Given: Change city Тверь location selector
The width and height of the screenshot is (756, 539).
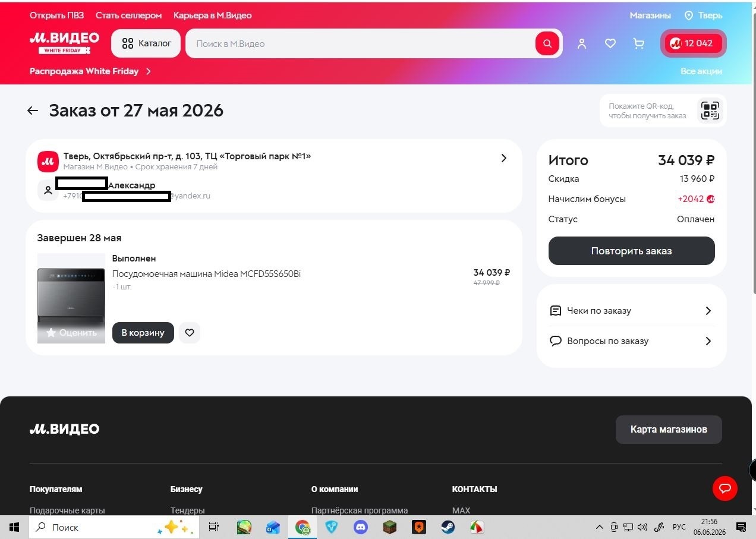Looking at the screenshot, I should [703, 15].
